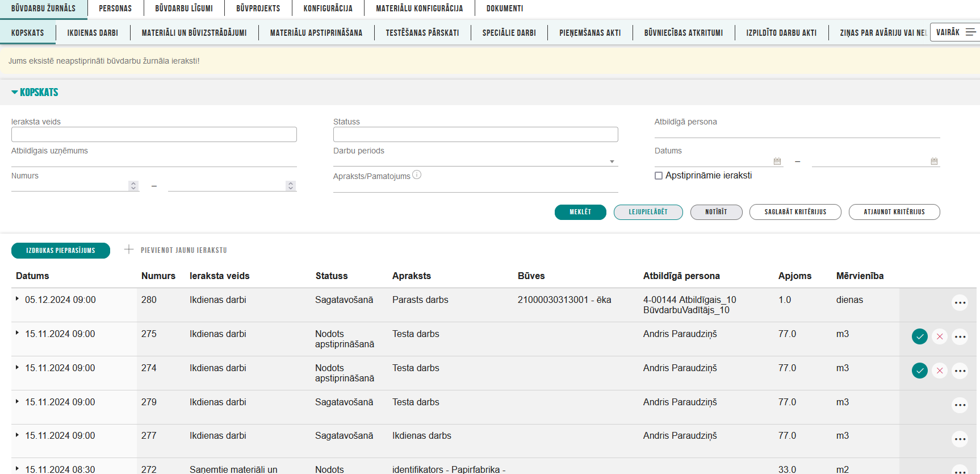
Task: Focus the Atbildīgā persona field
Action: (797, 132)
